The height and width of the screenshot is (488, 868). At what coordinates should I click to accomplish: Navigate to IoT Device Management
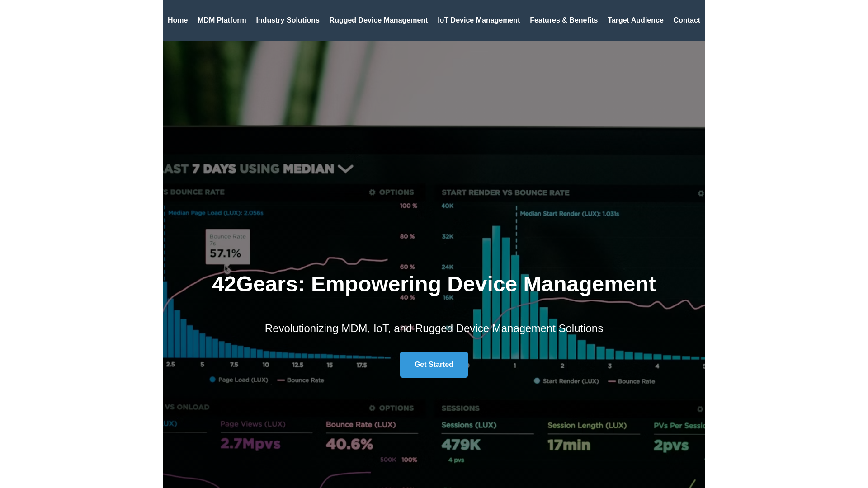pyautogui.click(x=478, y=20)
